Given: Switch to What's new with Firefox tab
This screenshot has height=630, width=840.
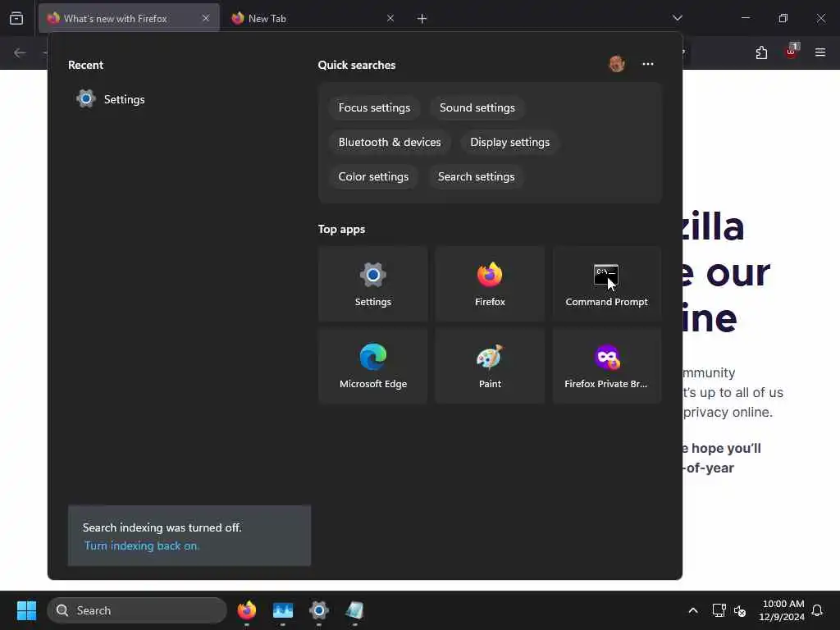Looking at the screenshot, I should click(129, 18).
